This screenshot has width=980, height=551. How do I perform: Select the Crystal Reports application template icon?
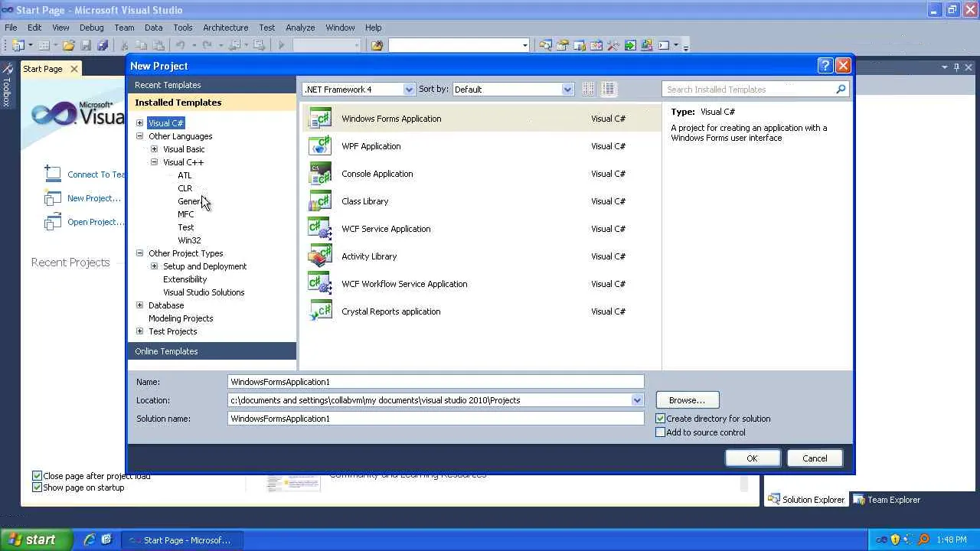(320, 311)
